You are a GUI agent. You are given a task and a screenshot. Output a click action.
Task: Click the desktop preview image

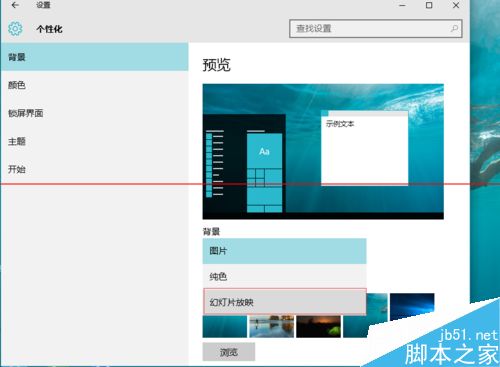(x=323, y=151)
